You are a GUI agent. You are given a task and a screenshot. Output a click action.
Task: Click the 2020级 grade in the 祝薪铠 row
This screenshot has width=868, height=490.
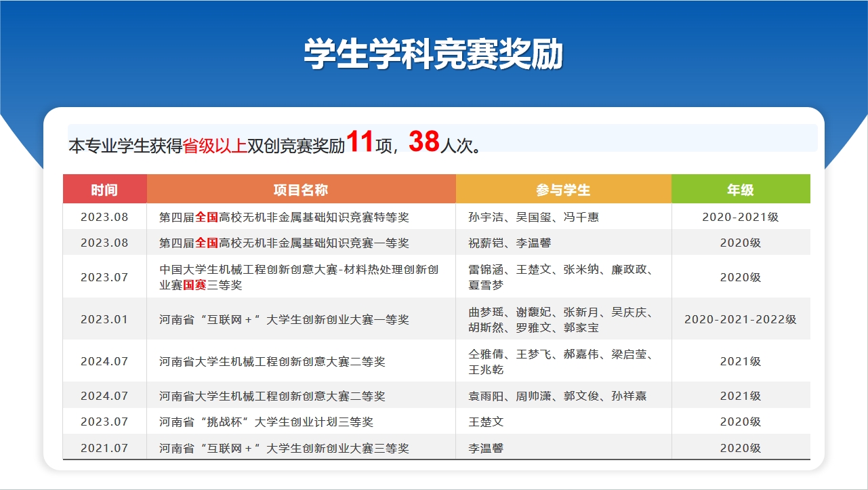[741, 243]
